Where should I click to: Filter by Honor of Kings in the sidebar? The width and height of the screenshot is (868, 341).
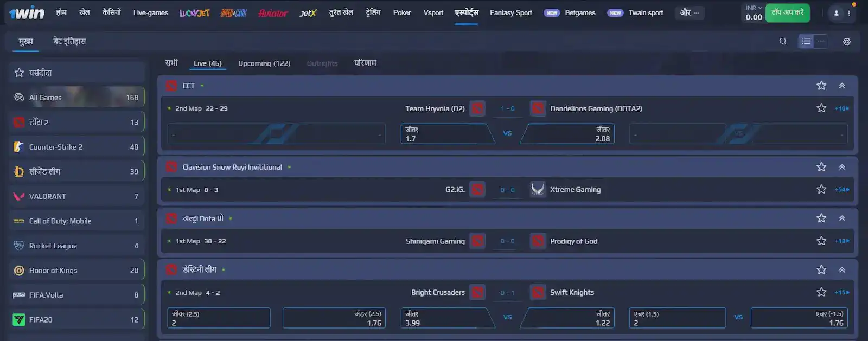pos(77,271)
